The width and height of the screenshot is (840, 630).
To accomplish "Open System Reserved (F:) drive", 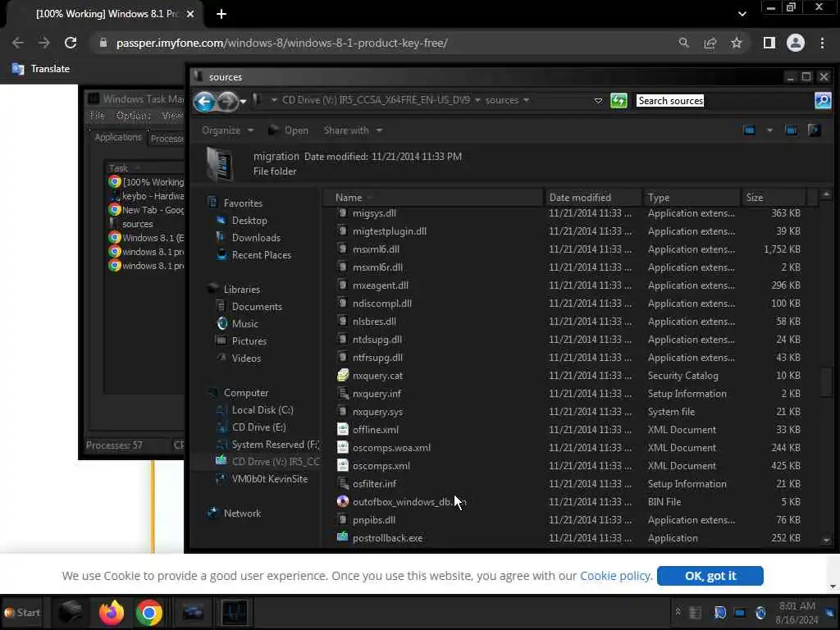I will click(x=276, y=444).
